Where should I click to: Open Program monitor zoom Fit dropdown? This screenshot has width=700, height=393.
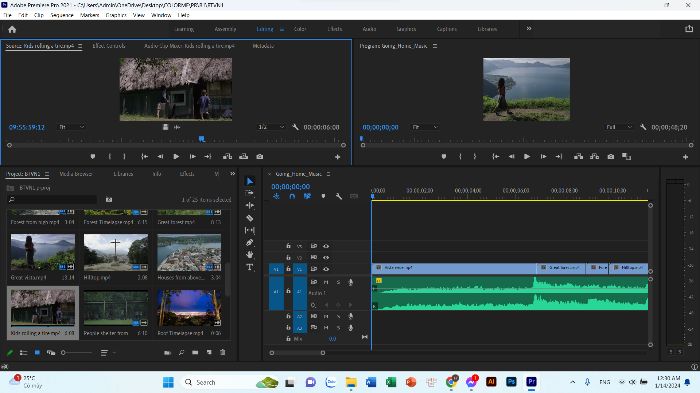pos(425,127)
